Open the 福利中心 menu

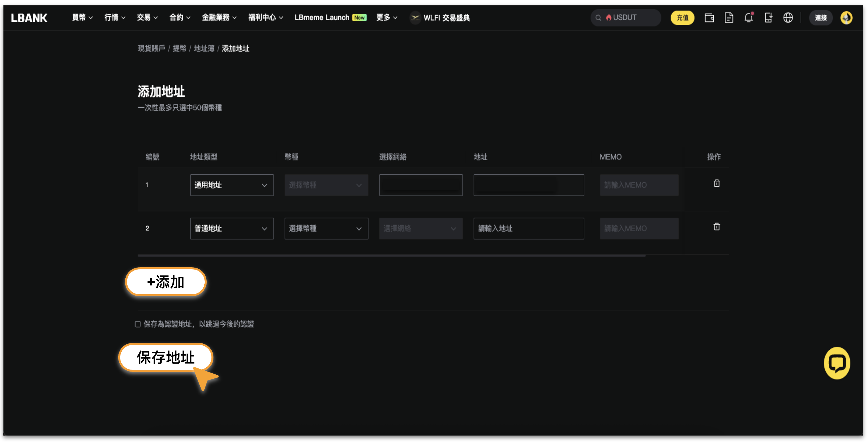[x=265, y=18]
